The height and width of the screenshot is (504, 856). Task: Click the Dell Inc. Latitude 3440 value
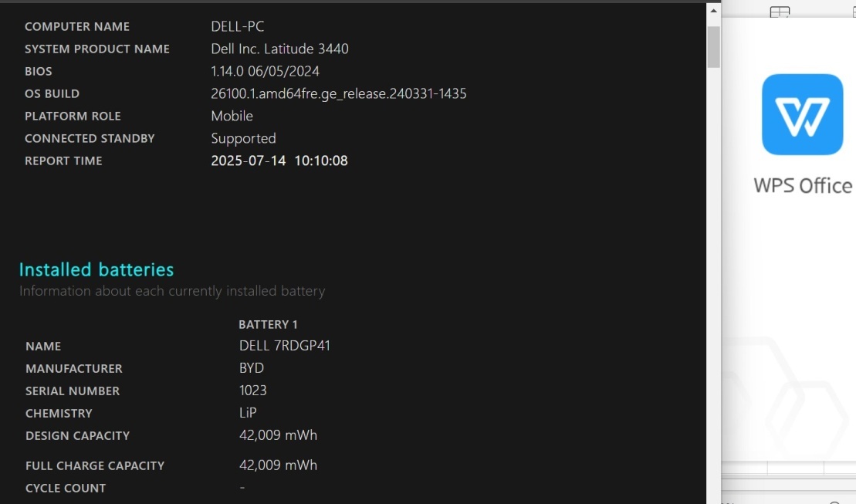point(279,49)
